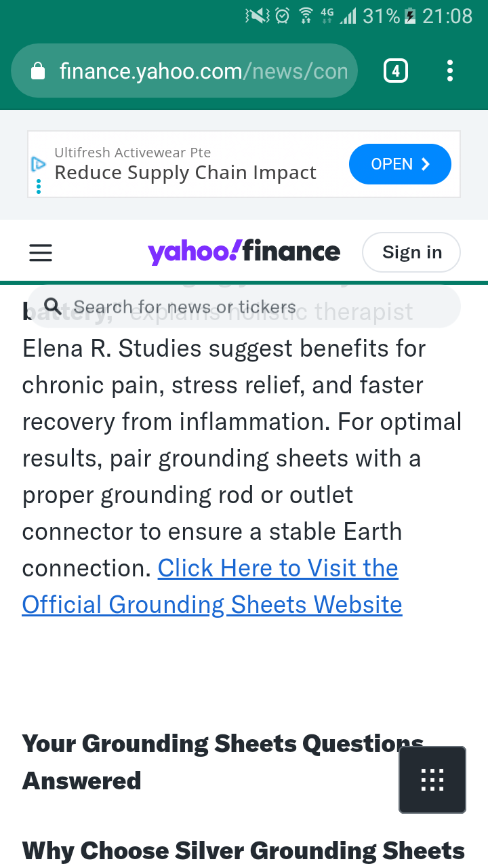This screenshot has width=488, height=868.
Task: Tap the Reduce Supply Chain Impact ad text
Action: click(x=185, y=173)
